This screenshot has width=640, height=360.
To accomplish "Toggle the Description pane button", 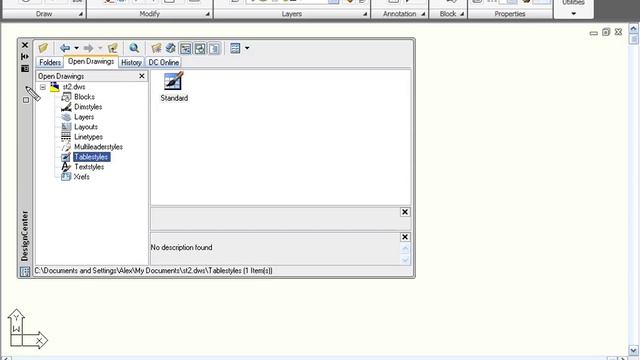I will pos(214,49).
